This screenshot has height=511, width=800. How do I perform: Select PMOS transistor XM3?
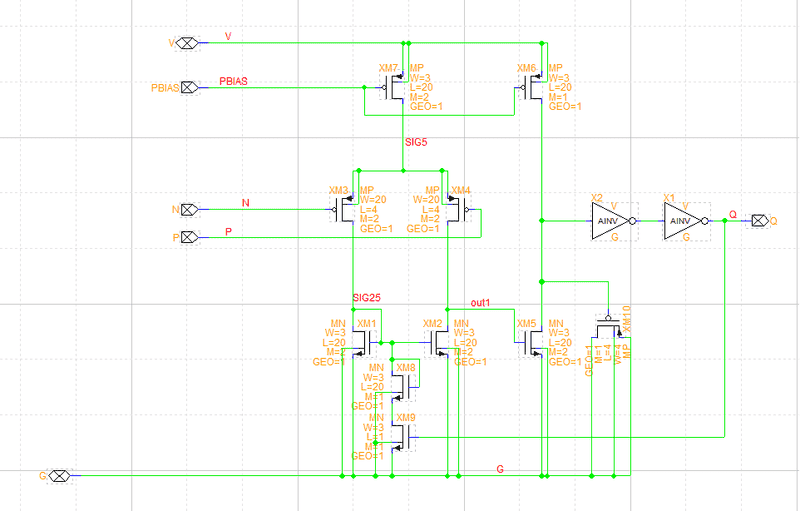click(343, 209)
